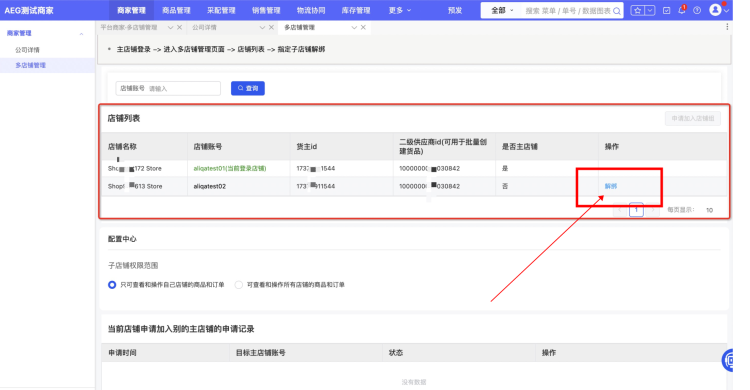Open chevron menu on 平台商家-多店铺管理 tab
The image size is (750, 390).
click(x=170, y=28)
